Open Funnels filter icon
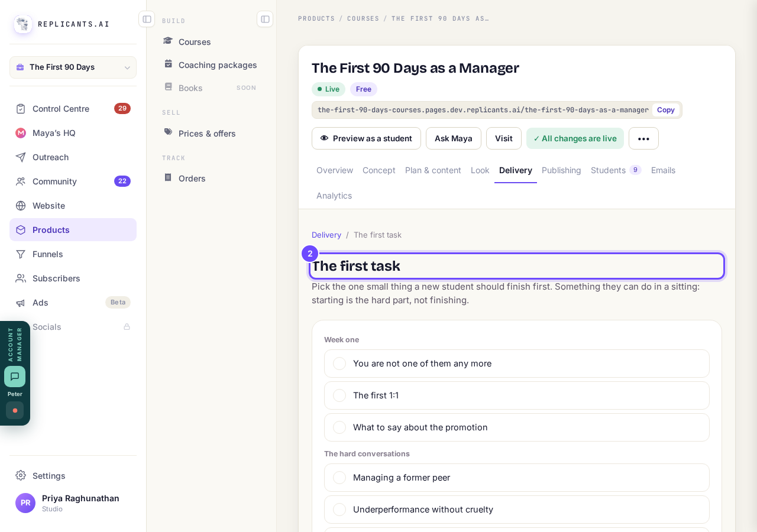The image size is (757, 532). (x=21, y=254)
